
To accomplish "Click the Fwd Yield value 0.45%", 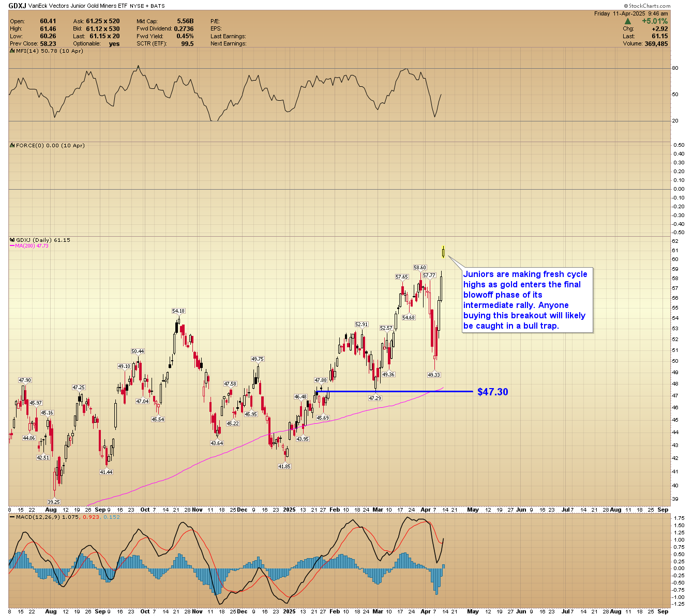I will pyautogui.click(x=185, y=36).
